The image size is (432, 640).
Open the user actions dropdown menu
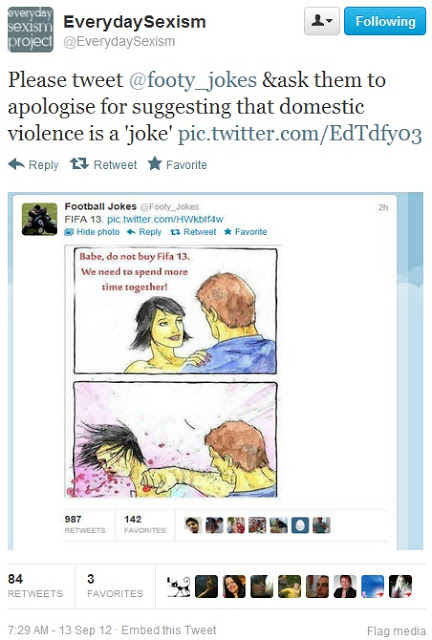coord(322,21)
